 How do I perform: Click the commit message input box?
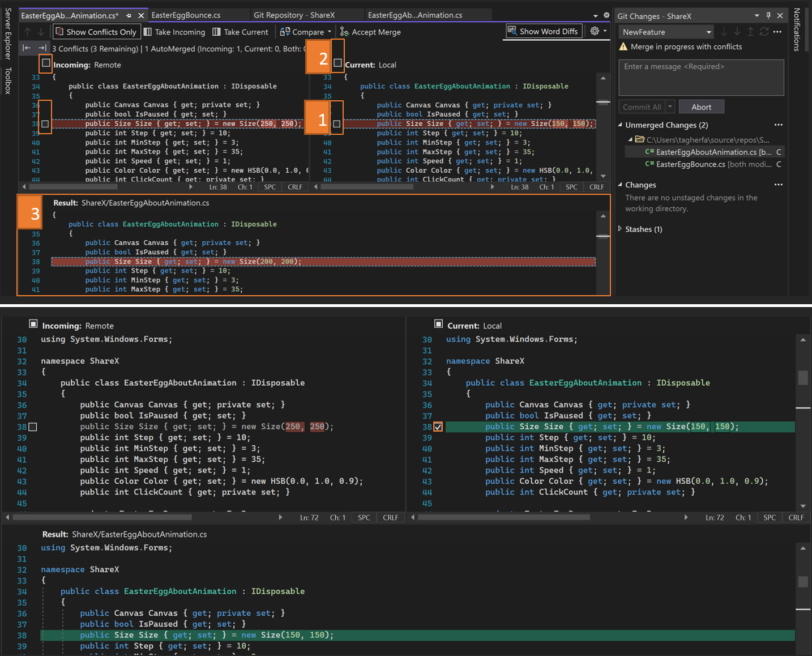700,78
